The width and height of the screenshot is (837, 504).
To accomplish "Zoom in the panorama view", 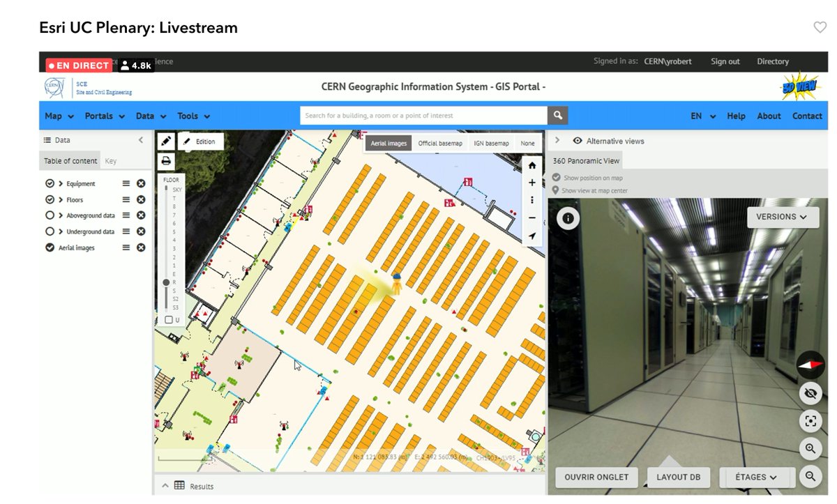I will (x=810, y=448).
